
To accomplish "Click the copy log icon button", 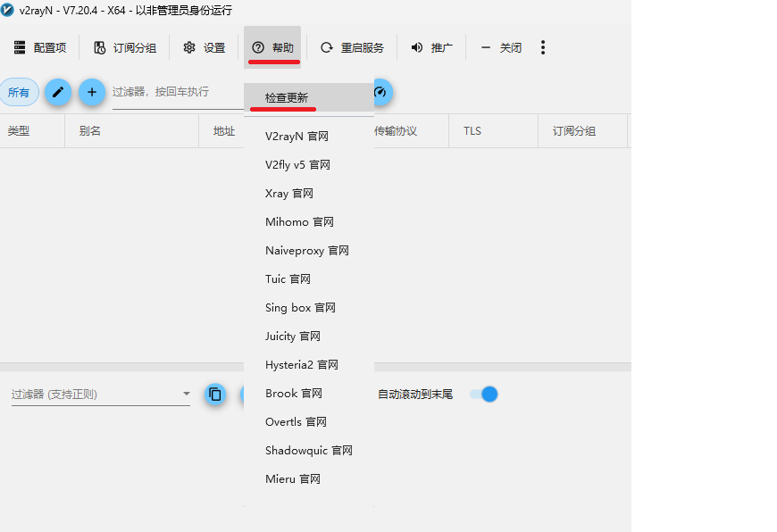I will (x=215, y=395).
